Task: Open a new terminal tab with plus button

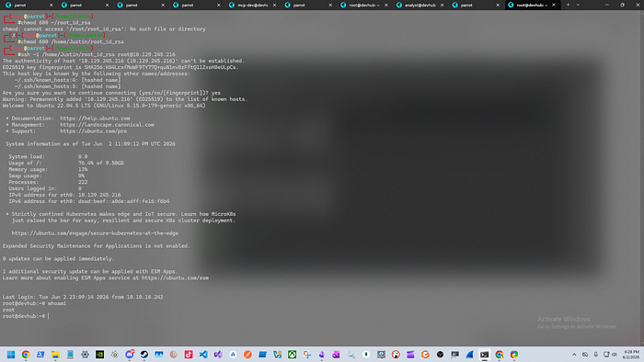Action: [x=568, y=5]
